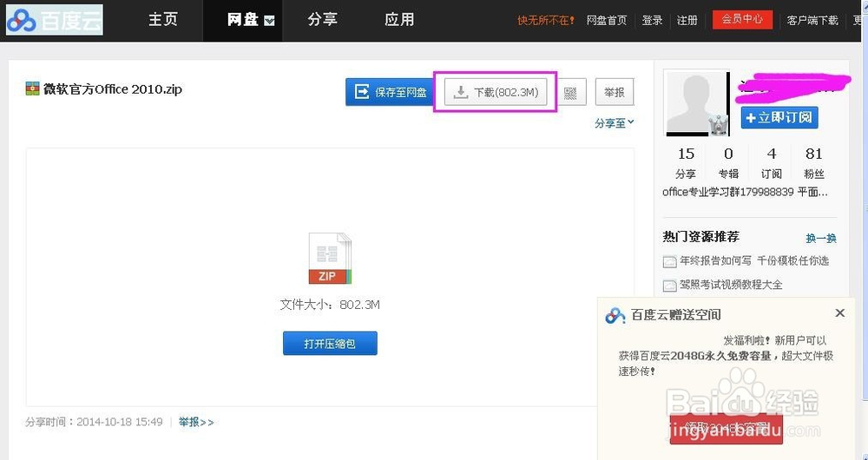Viewport: 868px width, 460px height.
Task: Click 下载(802.3M) button
Action: pos(496,93)
